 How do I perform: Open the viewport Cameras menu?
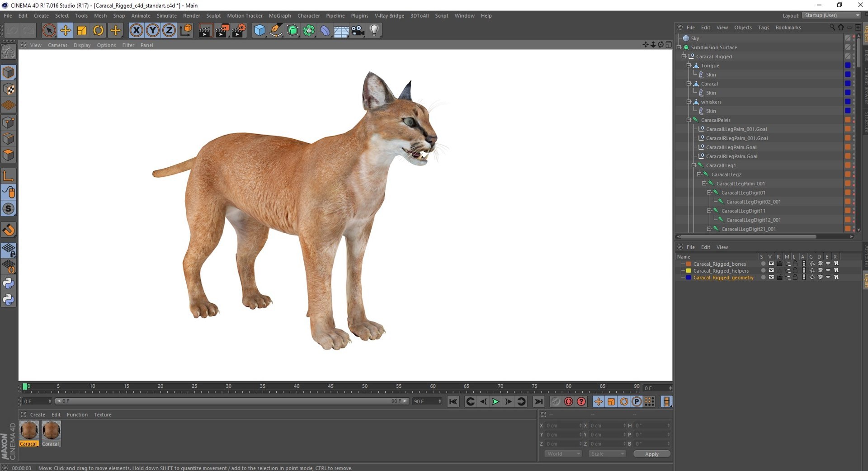[57, 45]
